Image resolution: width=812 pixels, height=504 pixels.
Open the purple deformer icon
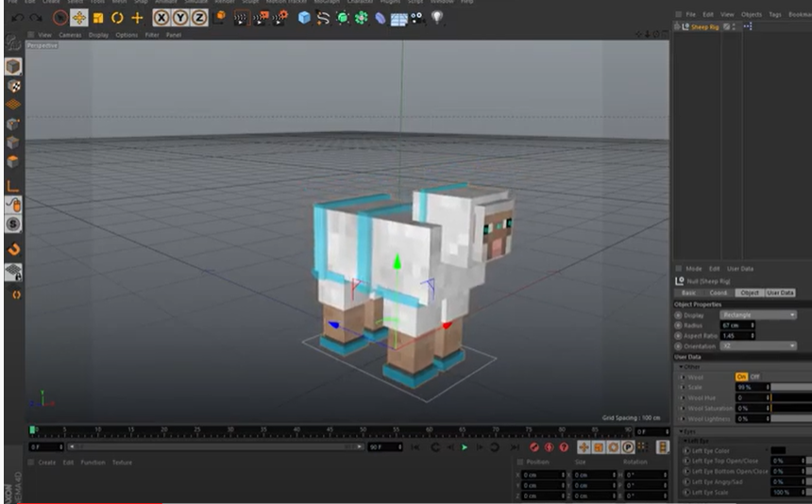(x=381, y=19)
